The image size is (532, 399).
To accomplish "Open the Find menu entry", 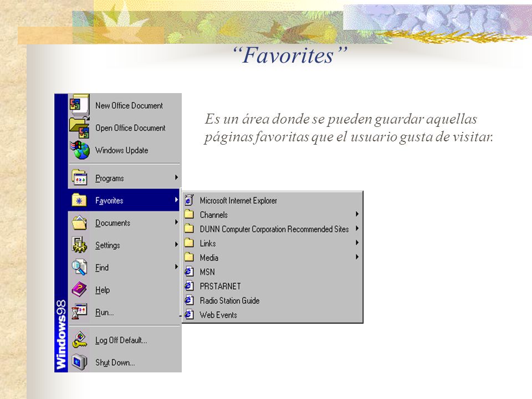I will click(x=125, y=267).
